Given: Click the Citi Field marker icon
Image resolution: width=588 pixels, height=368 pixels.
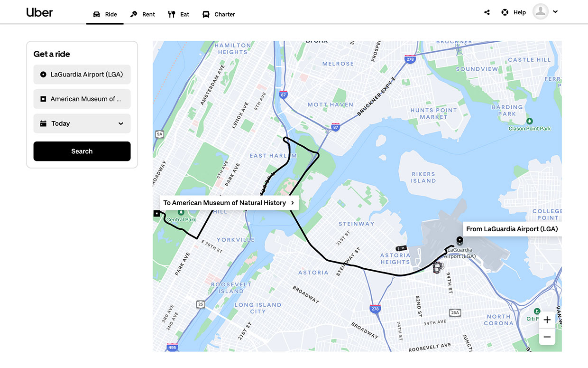Looking at the screenshot, I should [x=536, y=311].
